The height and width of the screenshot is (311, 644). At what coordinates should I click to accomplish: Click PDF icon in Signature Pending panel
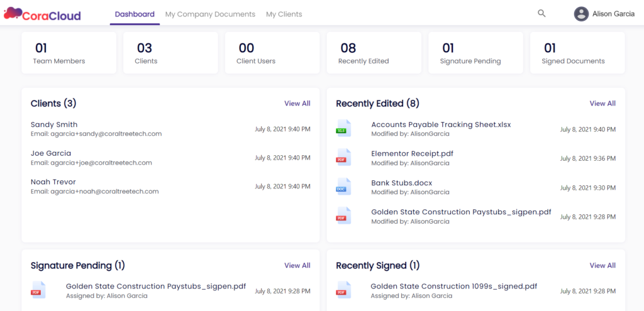pyautogui.click(x=38, y=290)
